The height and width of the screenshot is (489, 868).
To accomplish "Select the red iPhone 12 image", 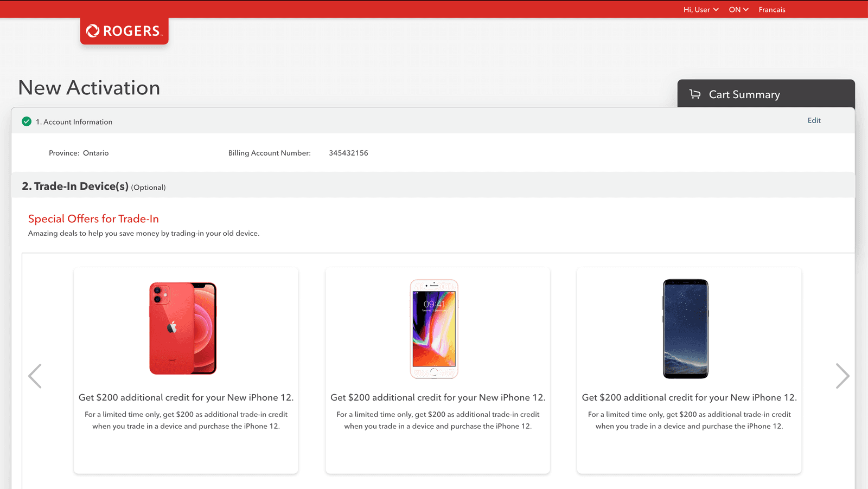I will 183,329.
